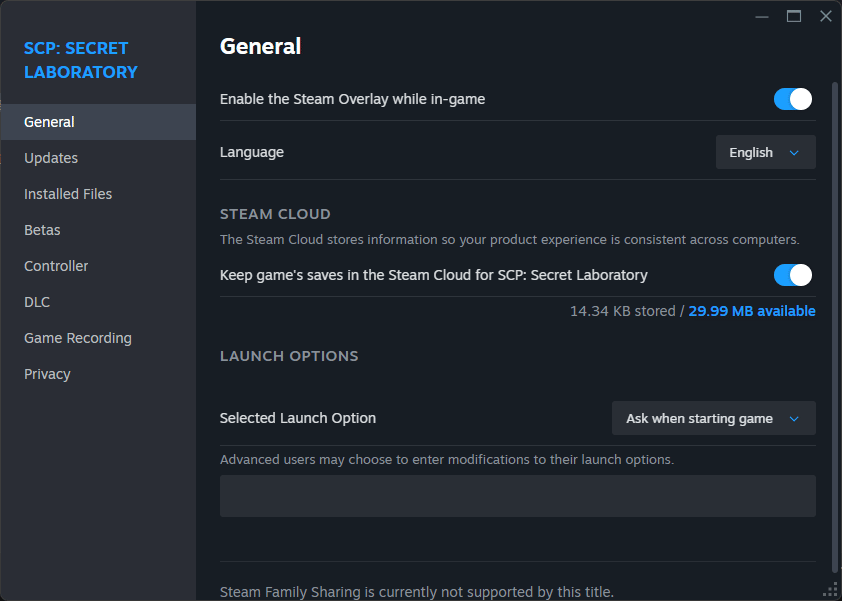The height and width of the screenshot is (601, 842).
Task: Switch to the Updates section
Action: [x=98, y=158]
